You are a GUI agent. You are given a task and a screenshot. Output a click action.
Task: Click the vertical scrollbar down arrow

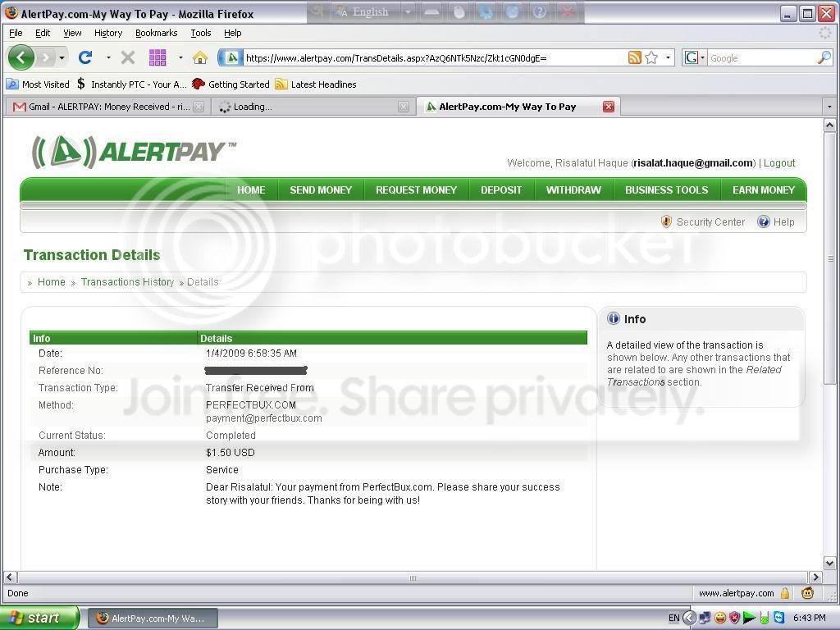pos(830,563)
